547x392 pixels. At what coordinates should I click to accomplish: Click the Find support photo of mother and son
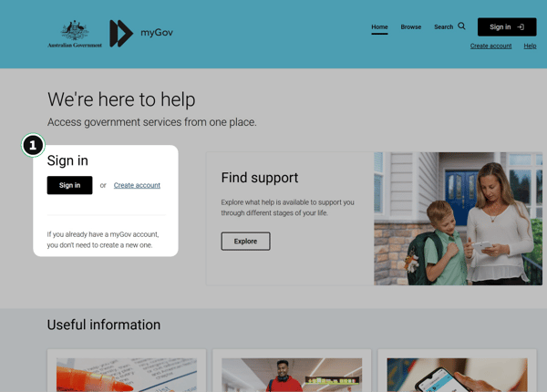coord(458,219)
